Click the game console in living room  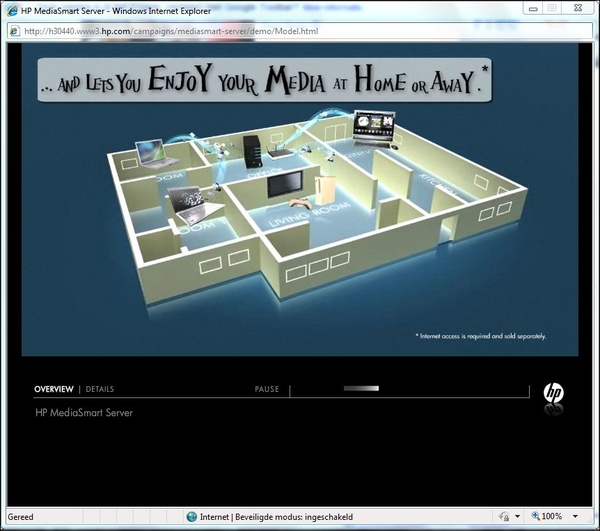[x=325, y=190]
